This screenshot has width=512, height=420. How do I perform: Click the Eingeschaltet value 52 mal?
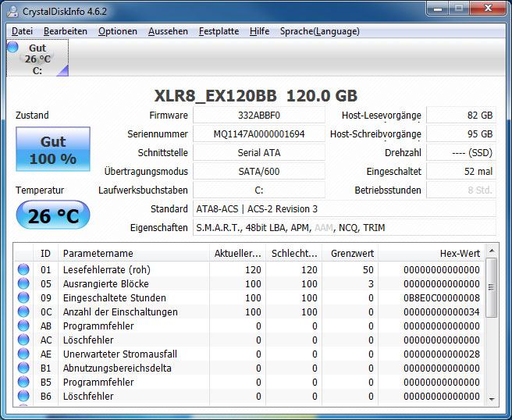[461, 171]
